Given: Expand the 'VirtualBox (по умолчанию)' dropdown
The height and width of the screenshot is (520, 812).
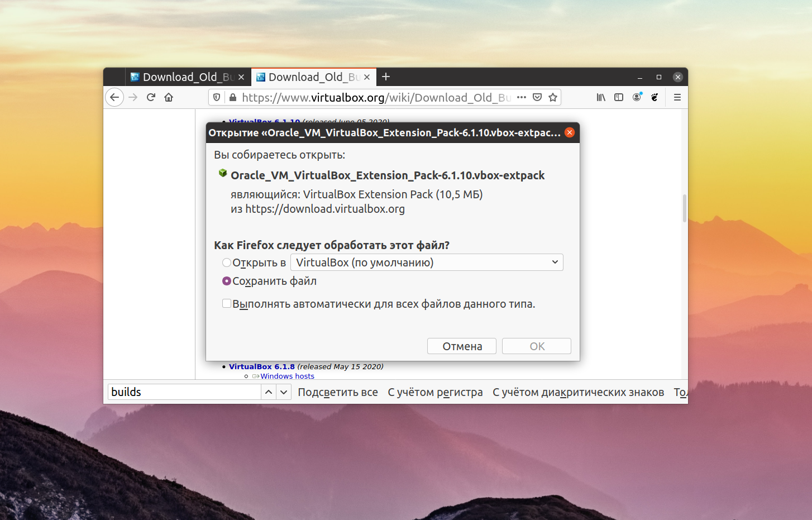Looking at the screenshot, I should (x=427, y=263).
